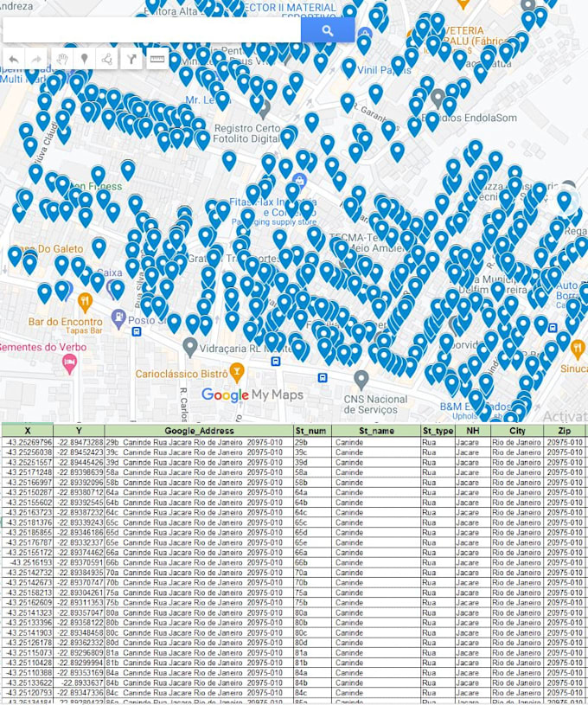Image resolution: width=588 pixels, height=705 pixels.
Task: Open the Add directions tool
Action: [131, 59]
